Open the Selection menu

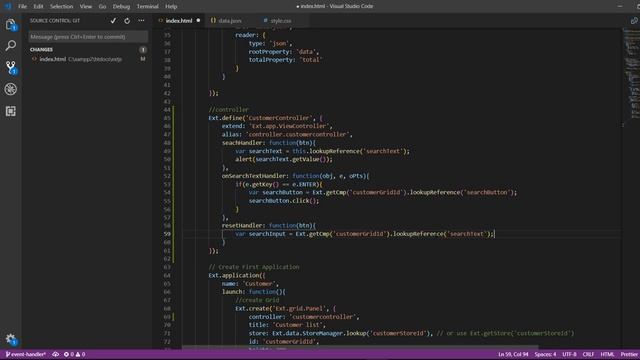[x=61, y=6]
